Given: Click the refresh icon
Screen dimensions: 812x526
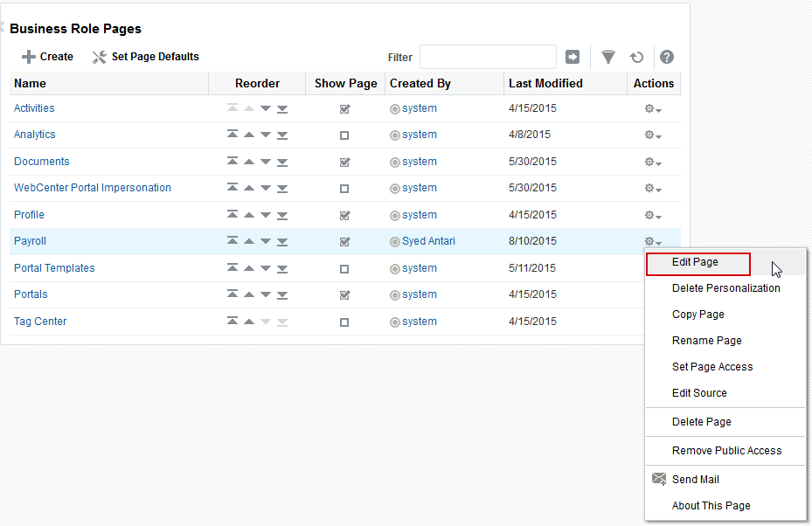Looking at the screenshot, I should (637, 57).
